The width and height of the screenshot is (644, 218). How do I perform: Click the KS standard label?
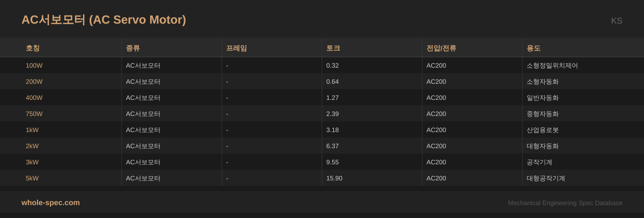pyautogui.click(x=616, y=21)
